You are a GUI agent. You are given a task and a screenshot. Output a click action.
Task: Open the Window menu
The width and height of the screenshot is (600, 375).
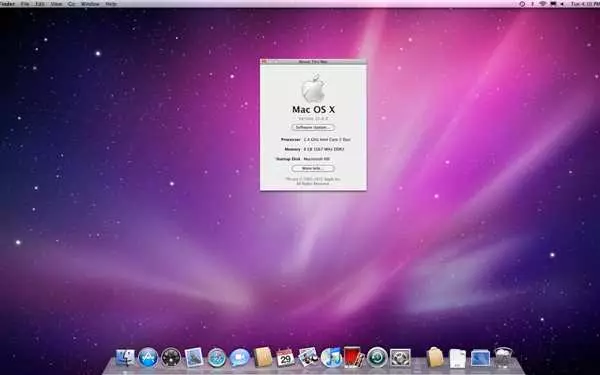[90, 4]
